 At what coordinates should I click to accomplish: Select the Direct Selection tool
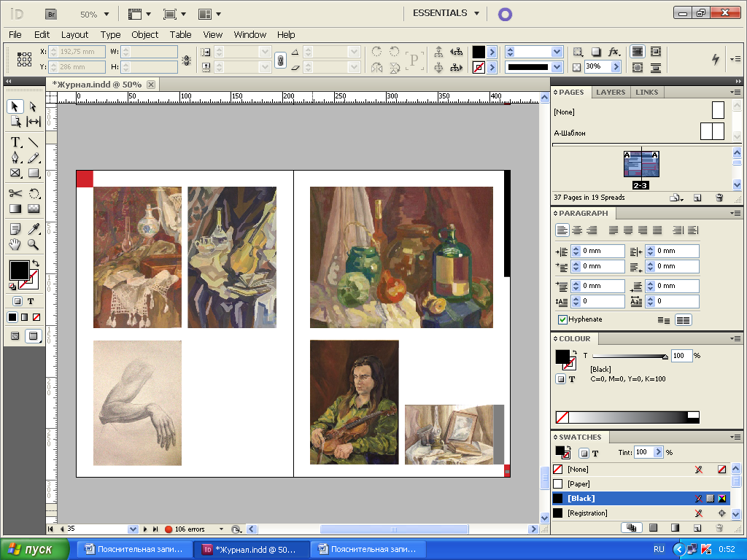33,106
